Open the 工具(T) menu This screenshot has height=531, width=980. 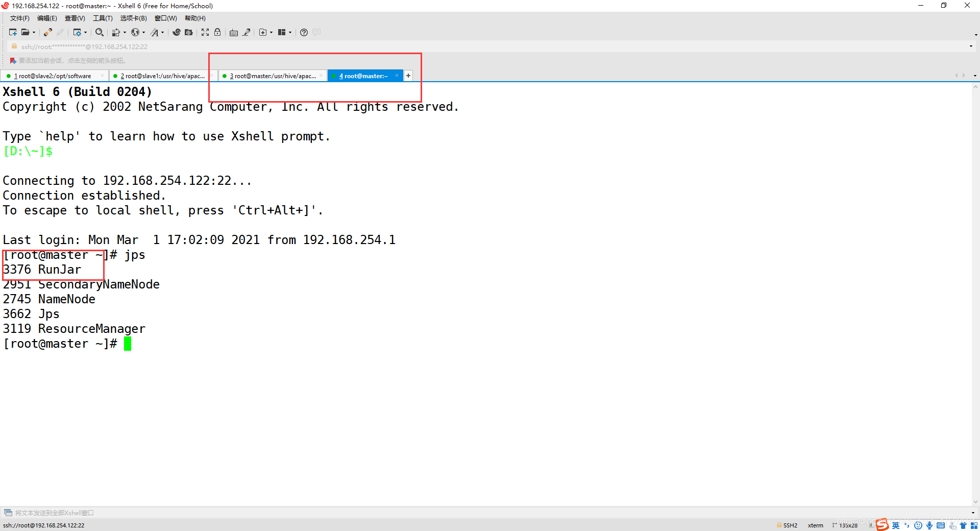point(103,18)
